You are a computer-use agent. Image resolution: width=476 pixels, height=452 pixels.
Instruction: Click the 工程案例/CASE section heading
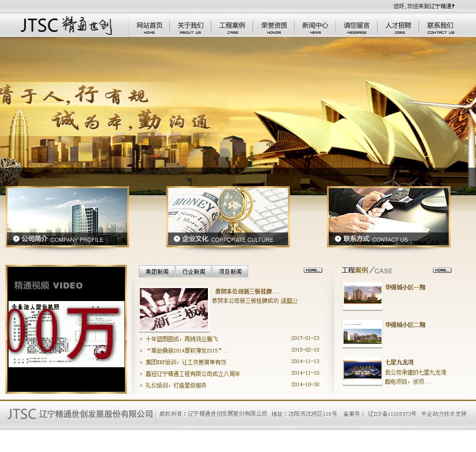click(367, 270)
